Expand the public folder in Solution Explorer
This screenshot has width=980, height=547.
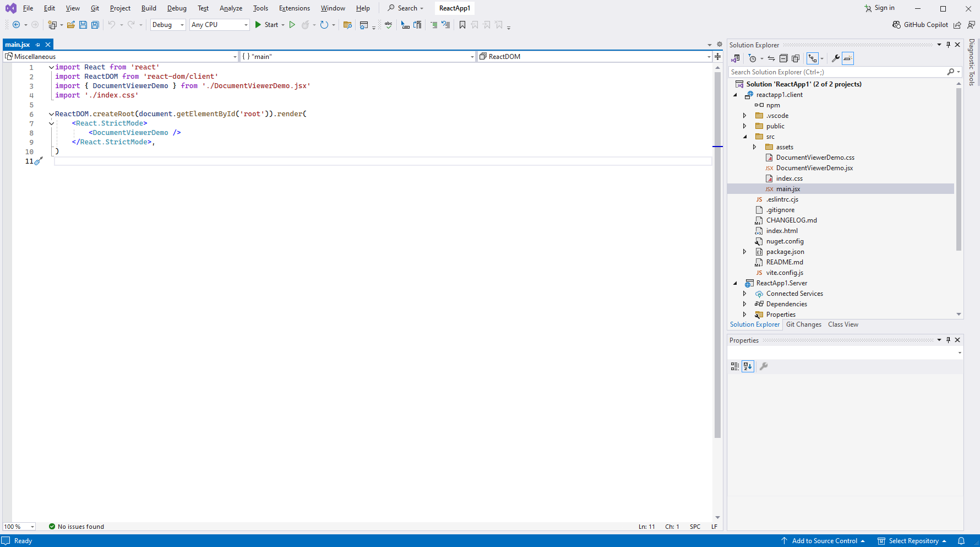[745, 126]
